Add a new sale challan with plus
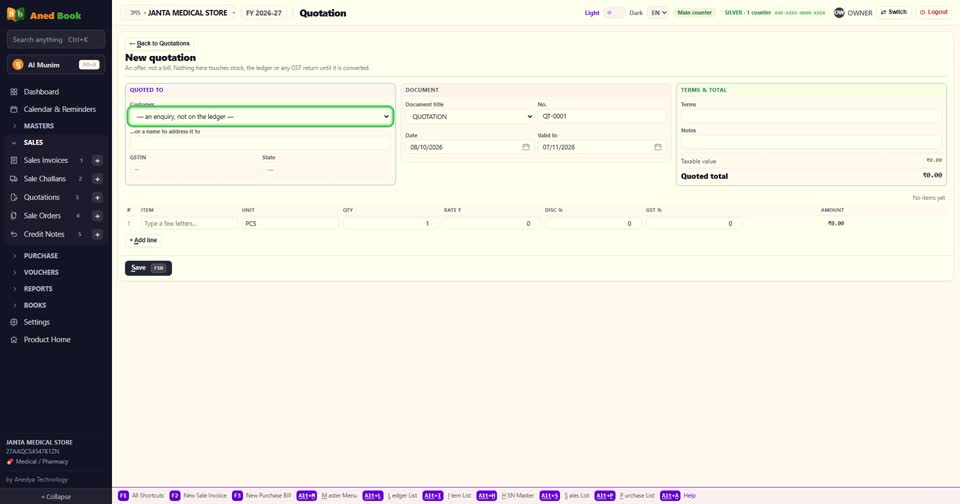This screenshot has height=504, width=960. tap(97, 179)
